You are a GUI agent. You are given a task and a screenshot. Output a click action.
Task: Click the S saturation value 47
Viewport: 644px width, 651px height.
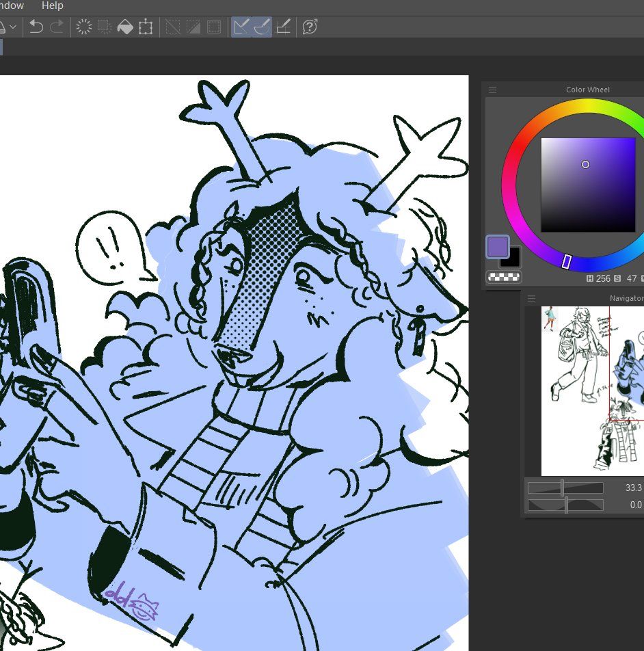click(632, 278)
